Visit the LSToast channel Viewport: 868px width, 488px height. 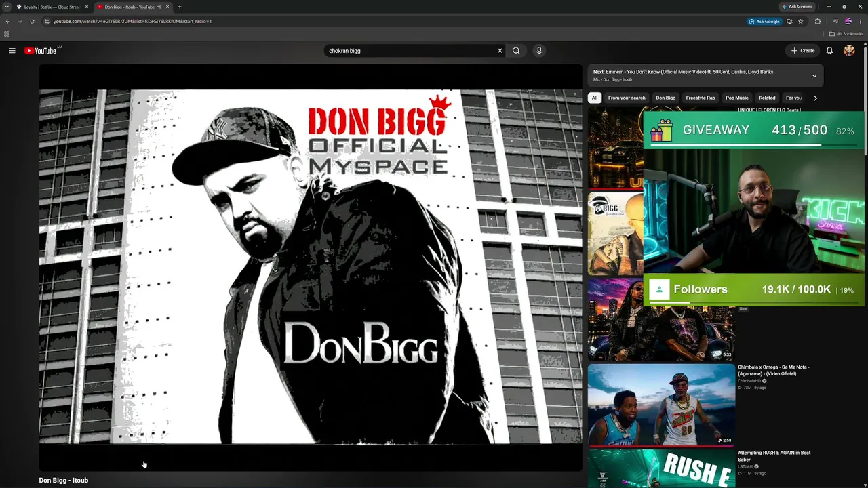747,466
